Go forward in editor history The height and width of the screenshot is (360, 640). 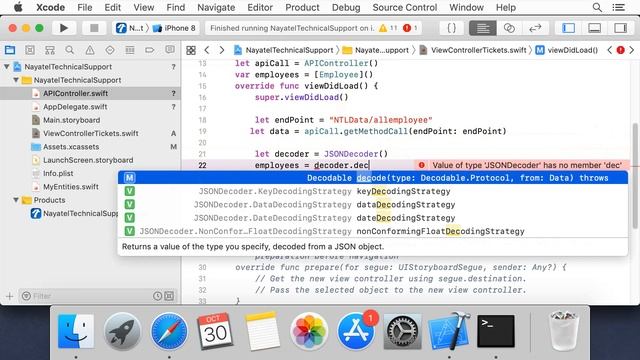[222, 50]
